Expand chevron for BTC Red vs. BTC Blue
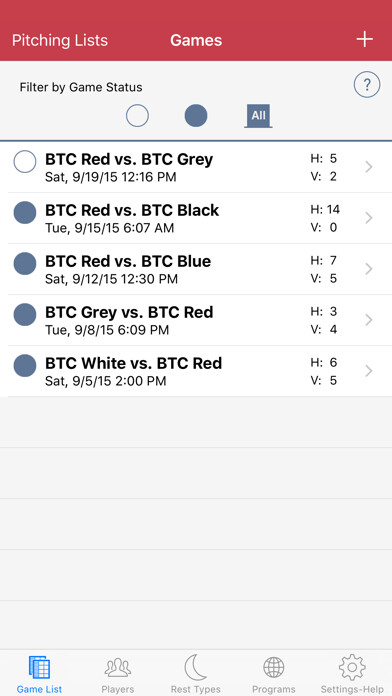392x696 pixels. coord(368,269)
